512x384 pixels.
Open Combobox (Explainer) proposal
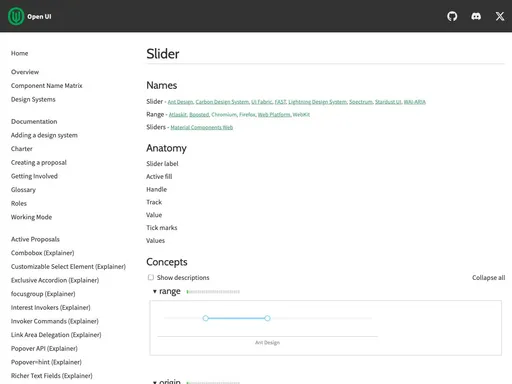(42, 253)
